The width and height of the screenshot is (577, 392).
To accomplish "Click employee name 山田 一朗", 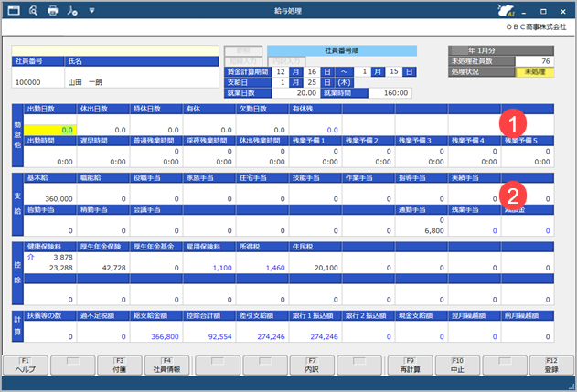I will 85,82.
